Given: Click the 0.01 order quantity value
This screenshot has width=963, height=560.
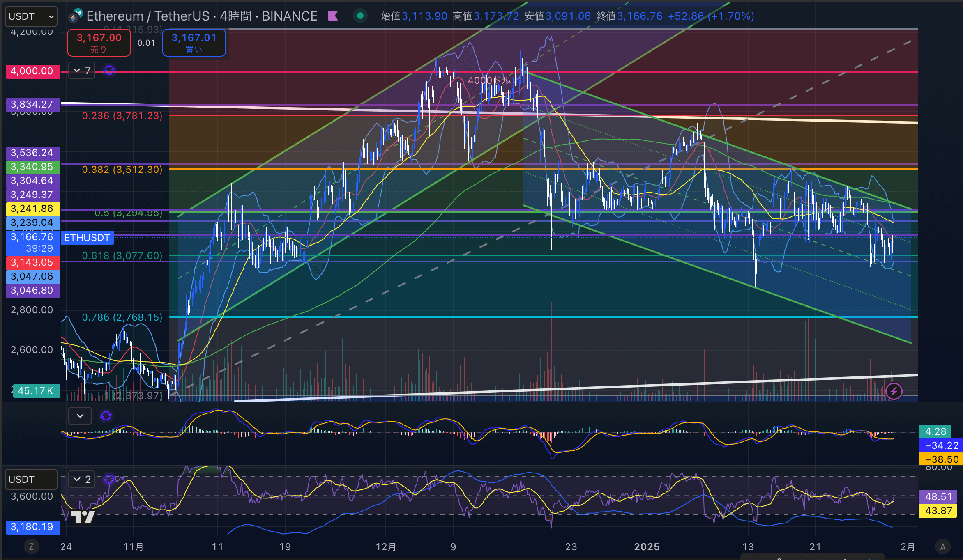Looking at the screenshot, I should click(146, 43).
